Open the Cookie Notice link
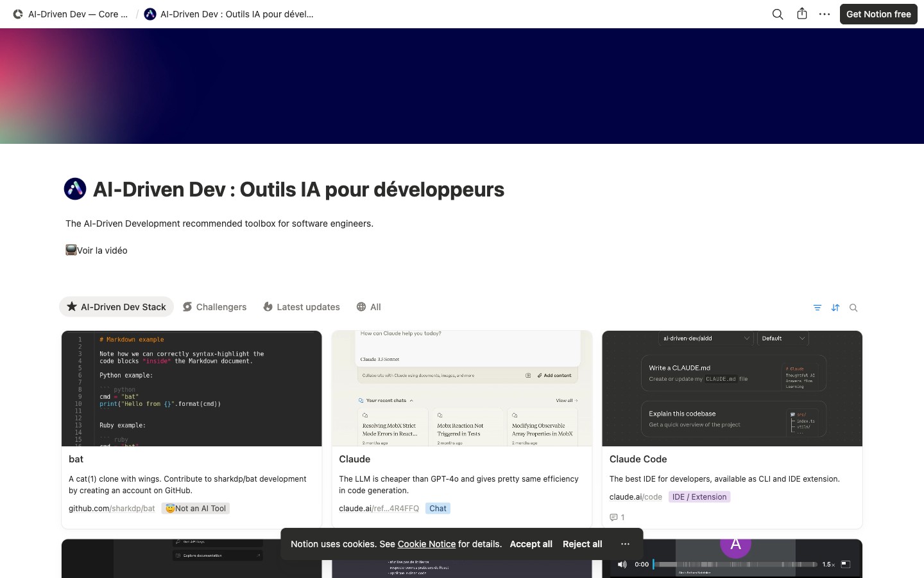Screen dimensions: 924x578 426,544
